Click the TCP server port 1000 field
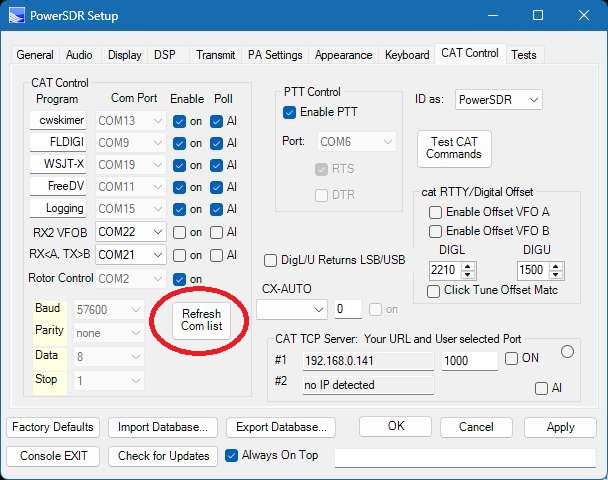Screen dimensions: 608x480 (469, 361)
